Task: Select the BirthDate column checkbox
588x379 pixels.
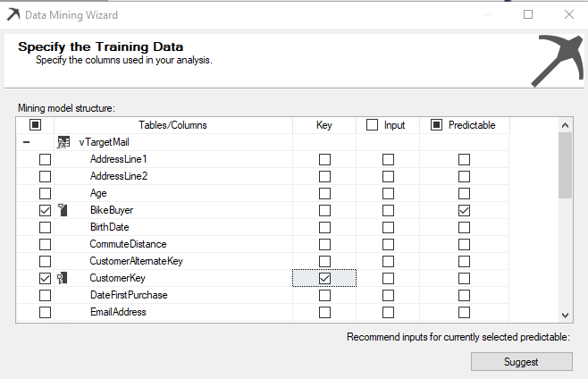Action: point(45,227)
